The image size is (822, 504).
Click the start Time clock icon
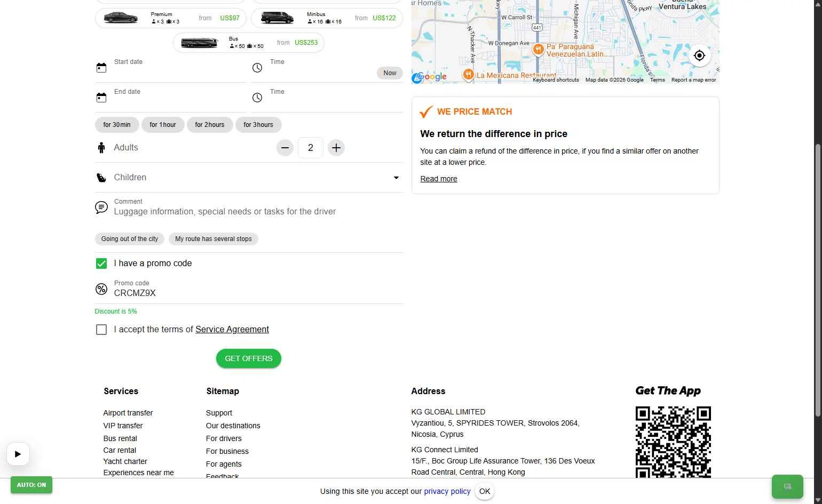(257, 68)
